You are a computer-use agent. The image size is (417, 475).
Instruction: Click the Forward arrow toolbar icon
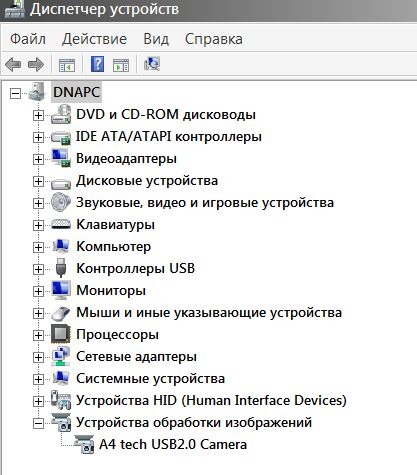click(36, 64)
